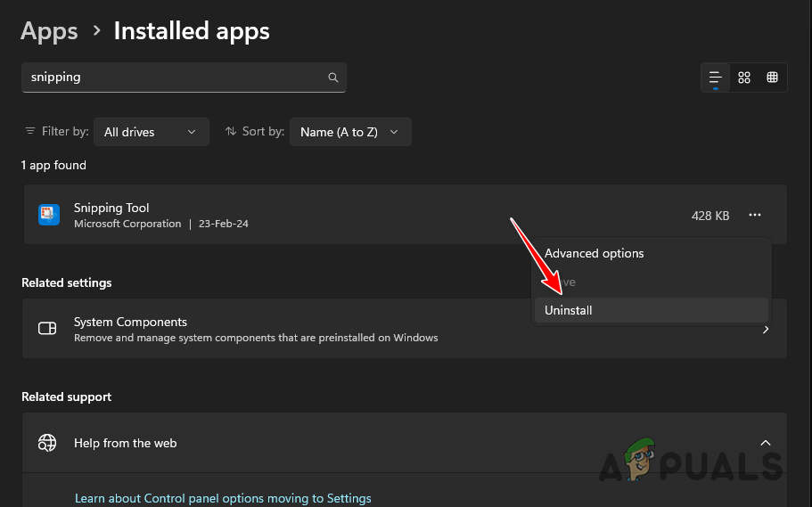This screenshot has height=507, width=812.
Task: Click the System Components icon
Action: pos(47,328)
